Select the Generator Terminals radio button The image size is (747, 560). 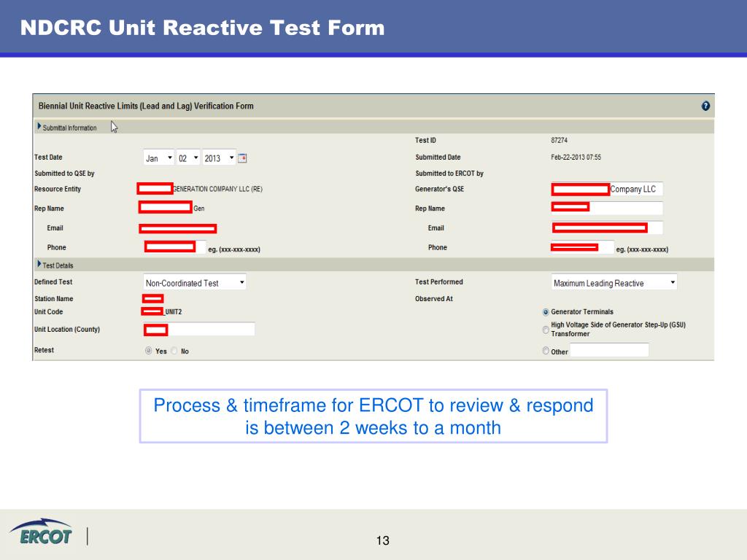546,312
